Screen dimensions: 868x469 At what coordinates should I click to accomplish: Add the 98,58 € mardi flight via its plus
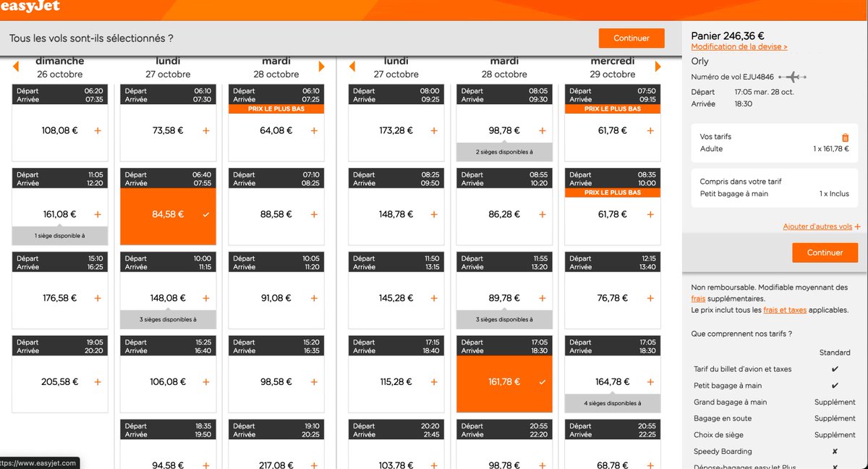pyautogui.click(x=314, y=382)
